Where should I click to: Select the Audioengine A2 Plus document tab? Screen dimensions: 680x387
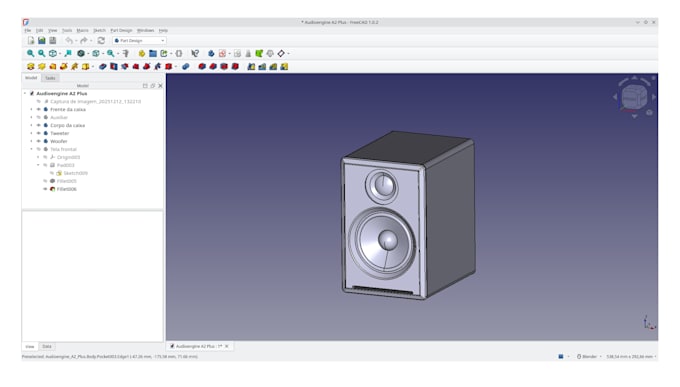(199, 346)
